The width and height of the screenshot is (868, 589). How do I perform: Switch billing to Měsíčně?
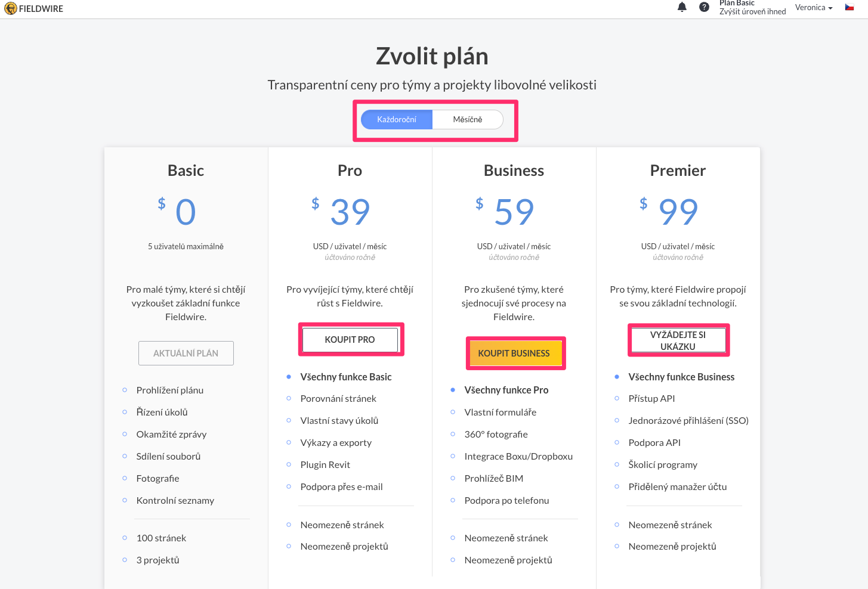[468, 119]
